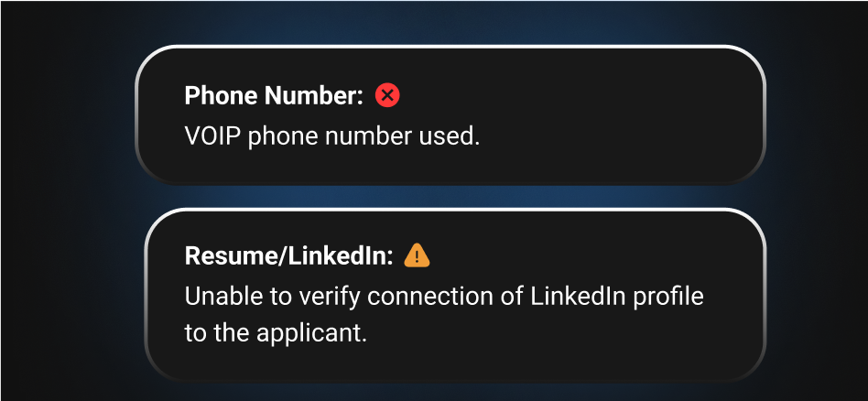The image size is (868, 401).
Task: Select the "Resume/LinkedIn:" heading label
Action: [288, 257]
